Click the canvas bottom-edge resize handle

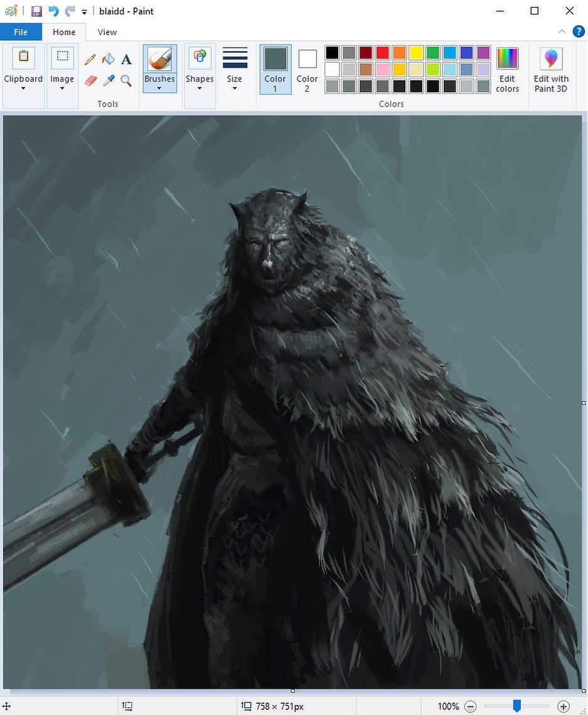pos(292,691)
